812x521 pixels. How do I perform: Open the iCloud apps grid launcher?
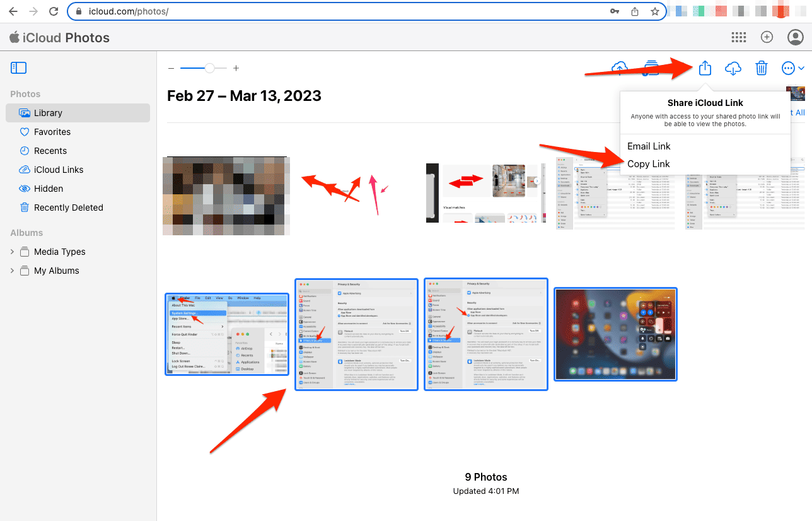pyautogui.click(x=739, y=37)
